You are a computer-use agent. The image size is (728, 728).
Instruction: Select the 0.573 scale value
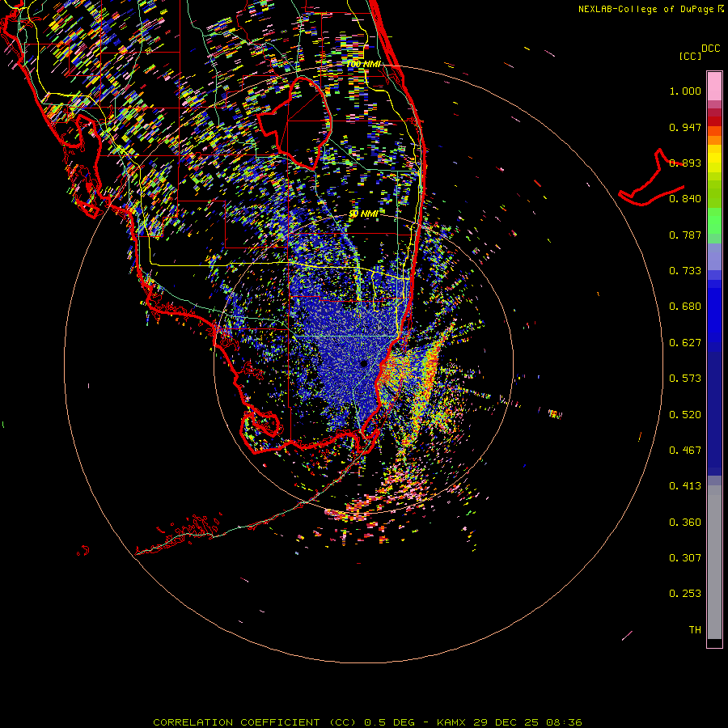[685, 379]
